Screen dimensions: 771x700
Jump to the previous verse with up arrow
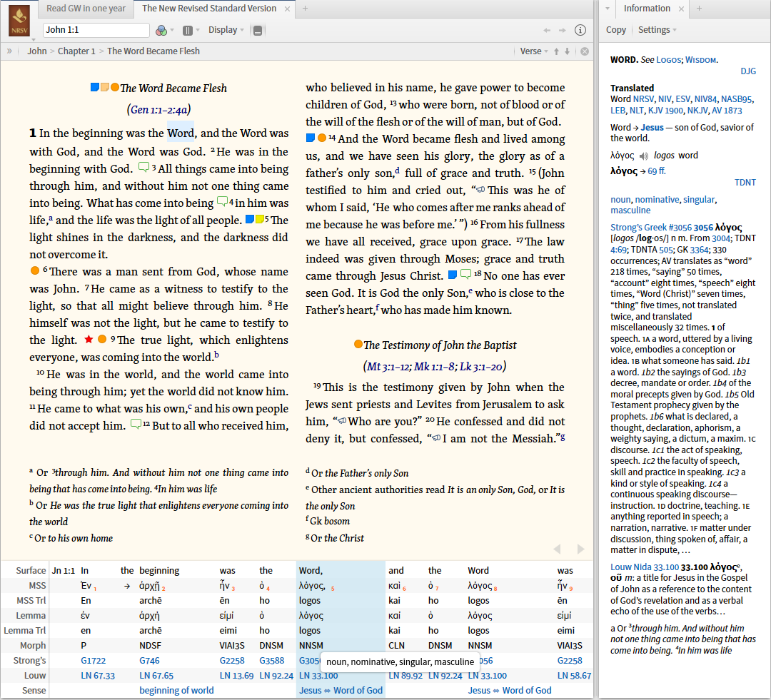click(x=557, y=51)
